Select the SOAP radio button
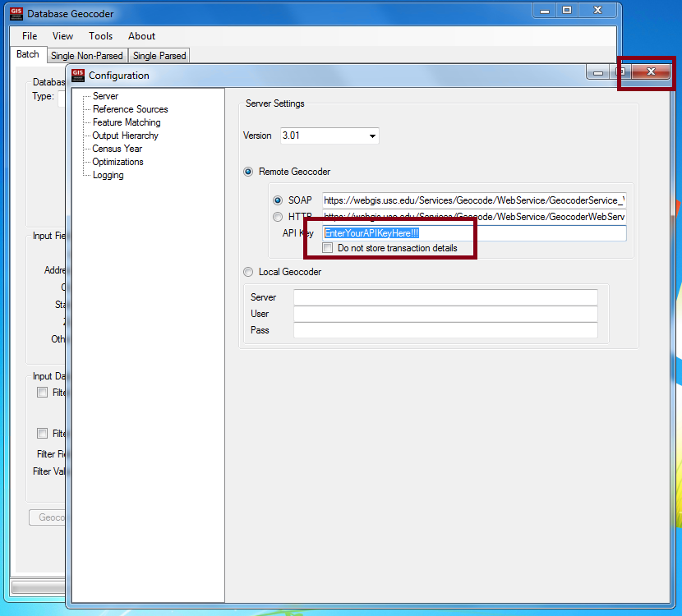Image resolution: width=682 pixels, height=616 pixels. 278,200
